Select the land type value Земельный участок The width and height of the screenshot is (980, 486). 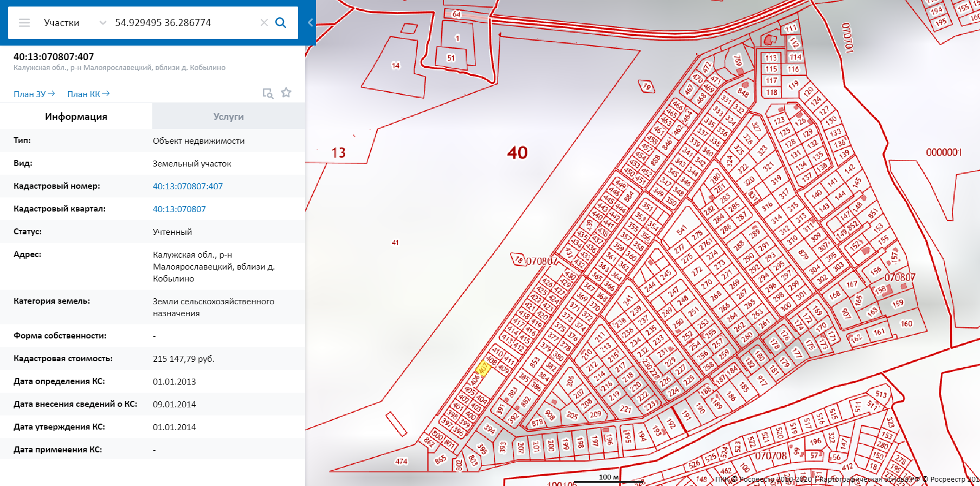pos(192,163)
